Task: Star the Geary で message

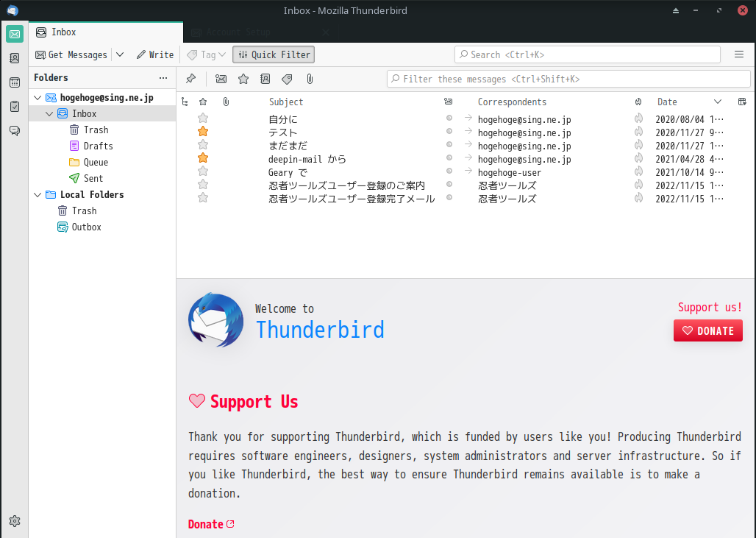Action: coord(203,171)
